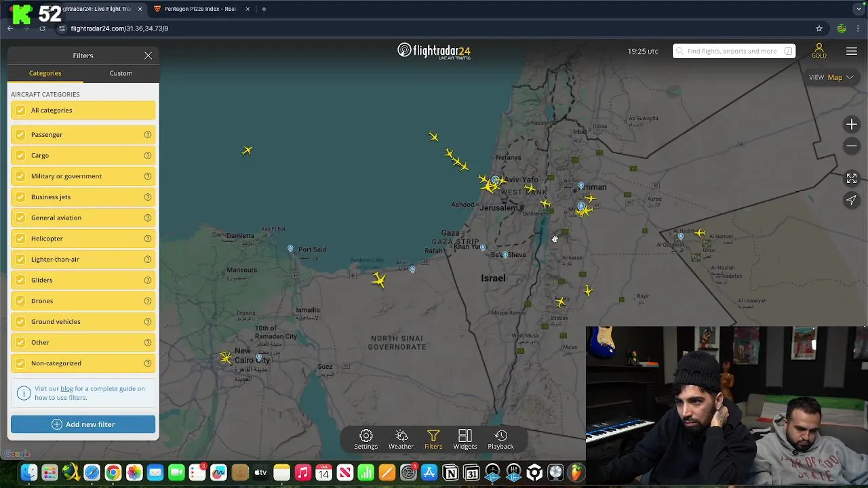The image size is (868, 488).
Task: Select the aircraft near Arish
Action: coord(379,279)
